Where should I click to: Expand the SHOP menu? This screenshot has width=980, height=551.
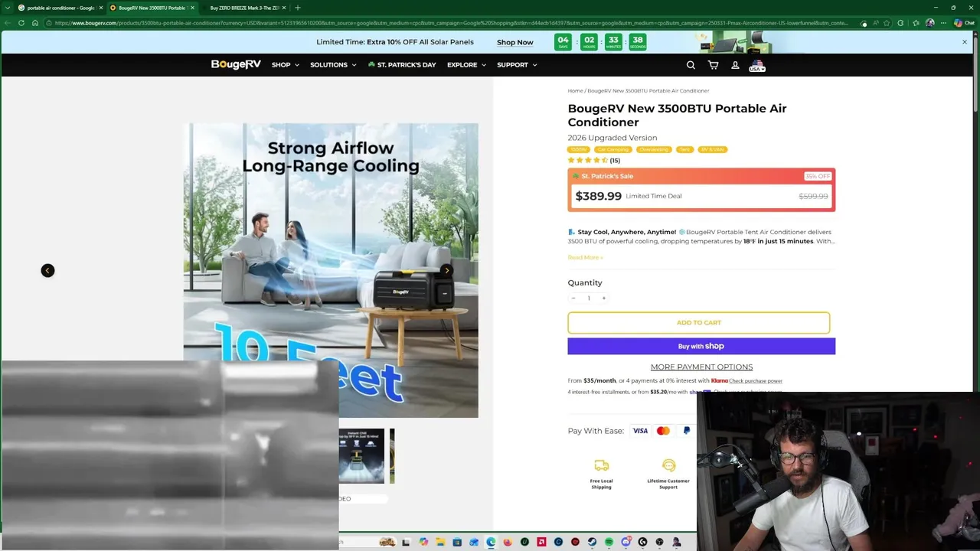click(x=285, y=65)
